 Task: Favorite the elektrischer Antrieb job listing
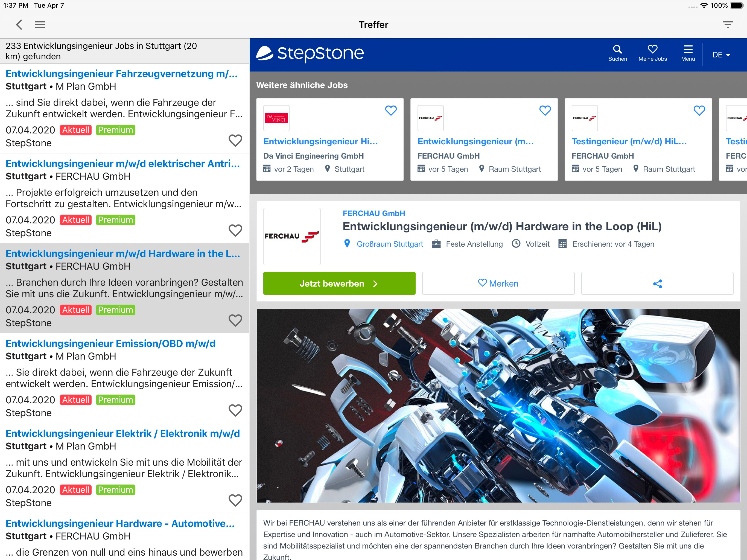pos(235,230)
